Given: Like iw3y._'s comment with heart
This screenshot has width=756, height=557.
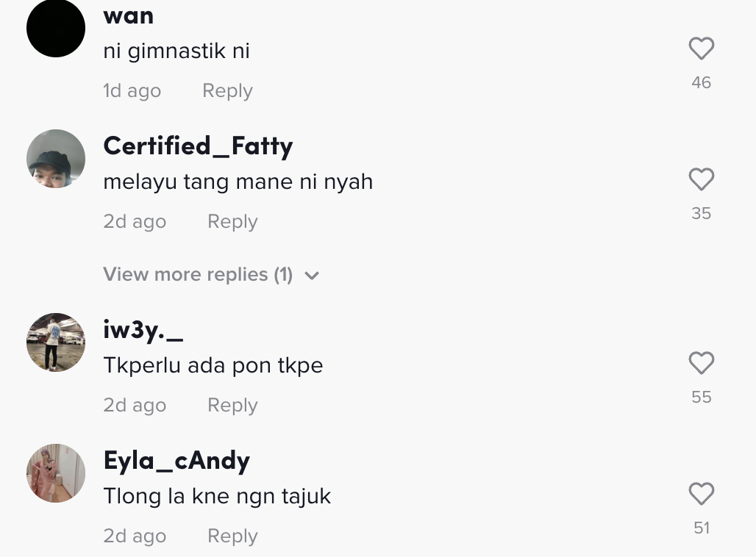Looking at the screenshot, I should (701, 363).
